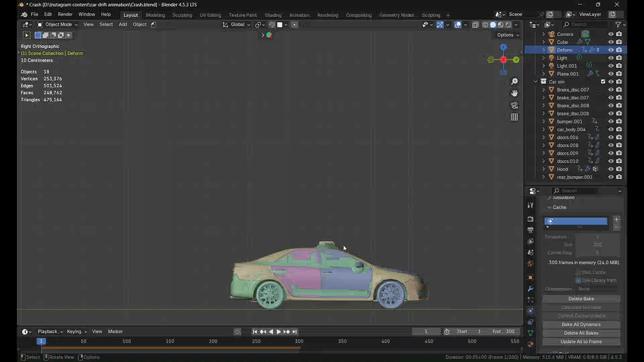Collapse the Cache panel
The image size is (644, 362).
pyautogui.click(x=550, y=207)
